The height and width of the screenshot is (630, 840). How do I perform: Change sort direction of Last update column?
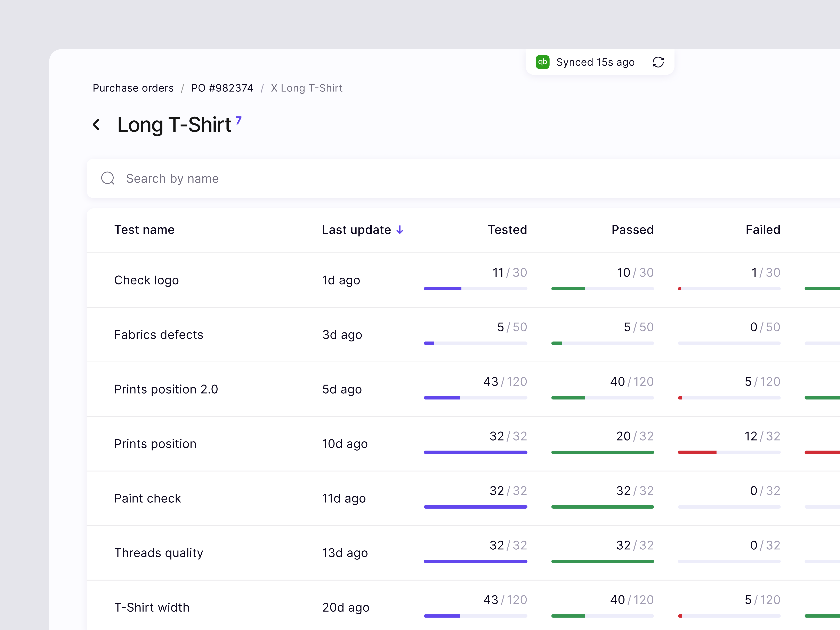[400, 230]
